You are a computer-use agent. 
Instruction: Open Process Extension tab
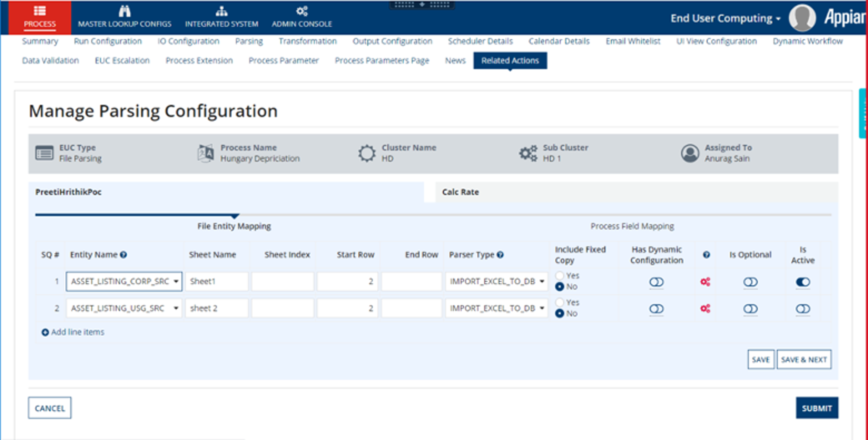pyautogui.click(x=199, y=60)
